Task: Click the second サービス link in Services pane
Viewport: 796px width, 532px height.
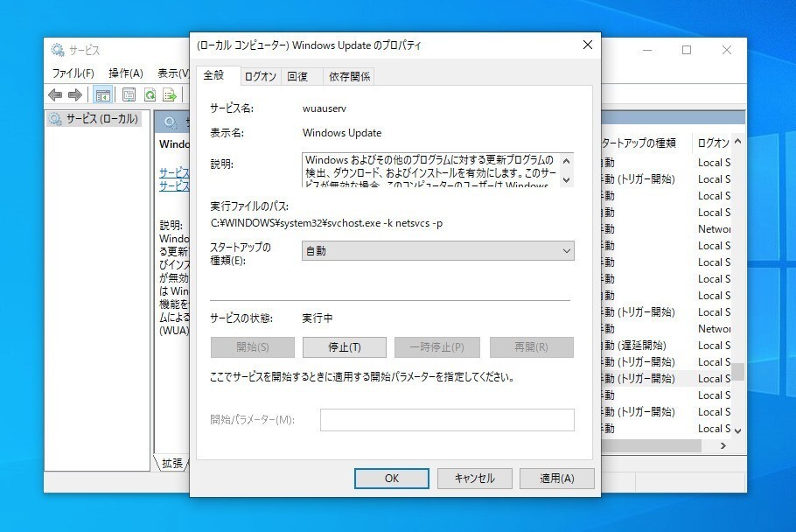Action: coord(174,185)
